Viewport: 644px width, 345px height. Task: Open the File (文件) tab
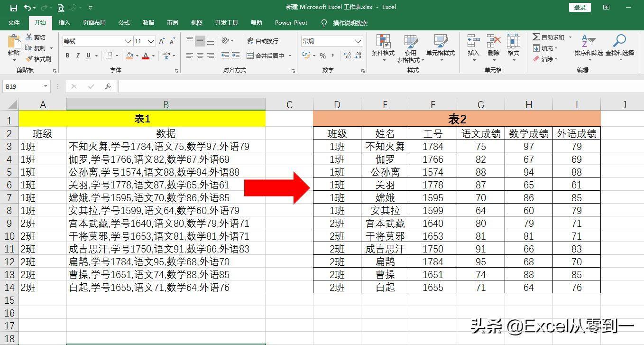pos(14,23)
